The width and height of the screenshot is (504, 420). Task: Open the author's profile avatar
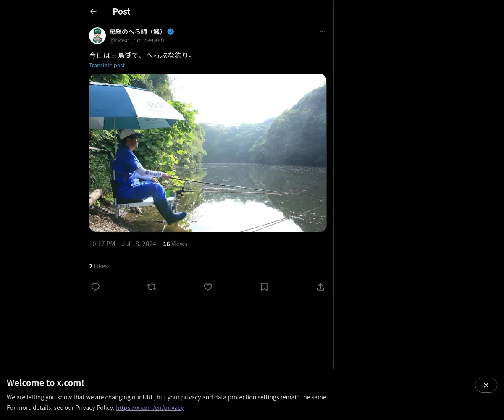point(97,36)
